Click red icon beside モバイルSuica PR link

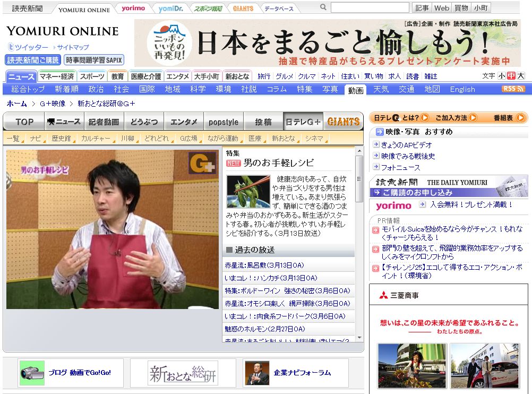[375, 230]
